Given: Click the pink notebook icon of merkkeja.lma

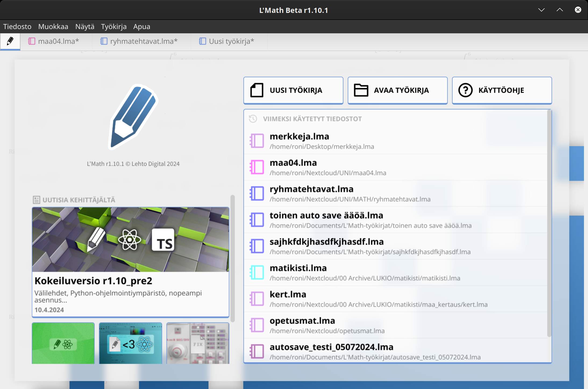Looking at the screenshot, I should click(x=257, y=141).
